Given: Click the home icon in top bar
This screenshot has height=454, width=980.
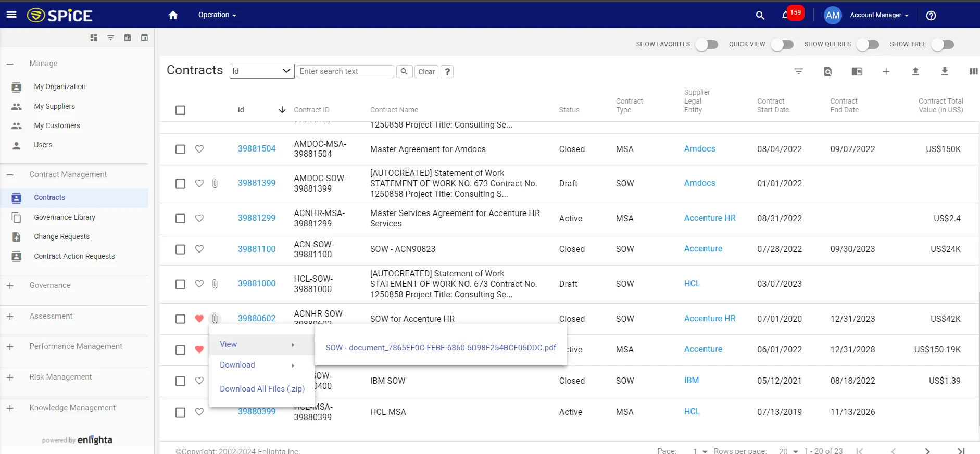Looking at the screenshot, I should [x=173, y=15].
